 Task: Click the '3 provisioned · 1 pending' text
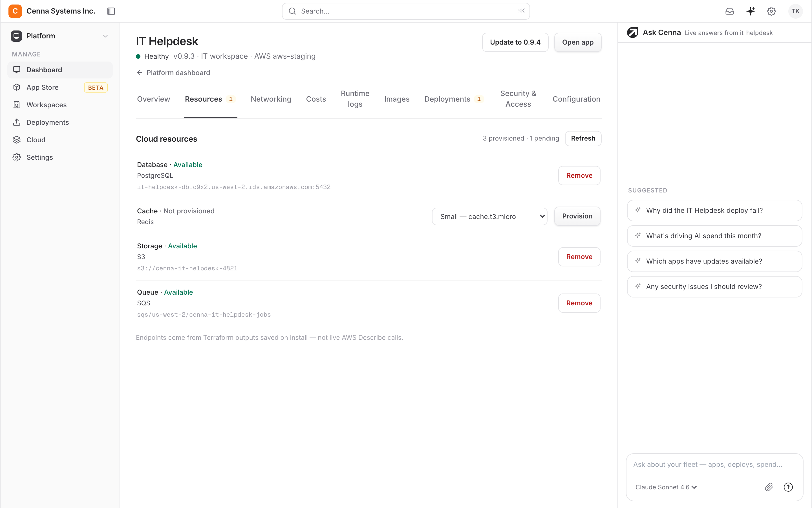(521, 138)
